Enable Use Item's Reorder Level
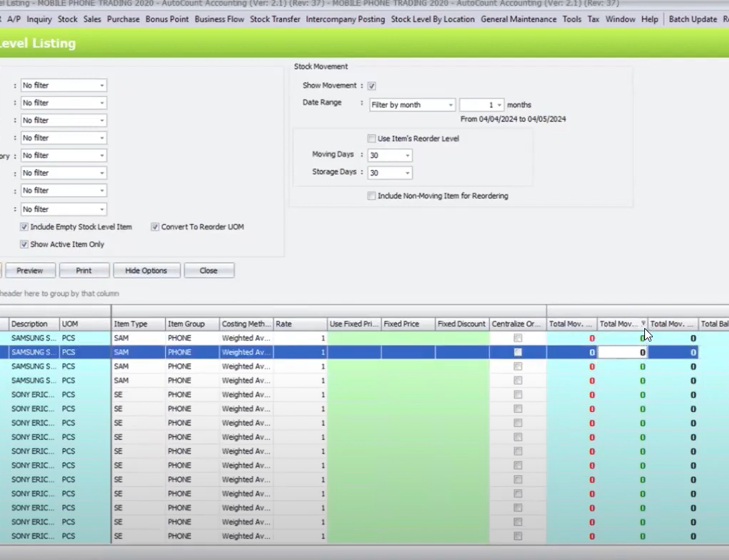This screenshot has width=729, height=560. pos(372,139)
